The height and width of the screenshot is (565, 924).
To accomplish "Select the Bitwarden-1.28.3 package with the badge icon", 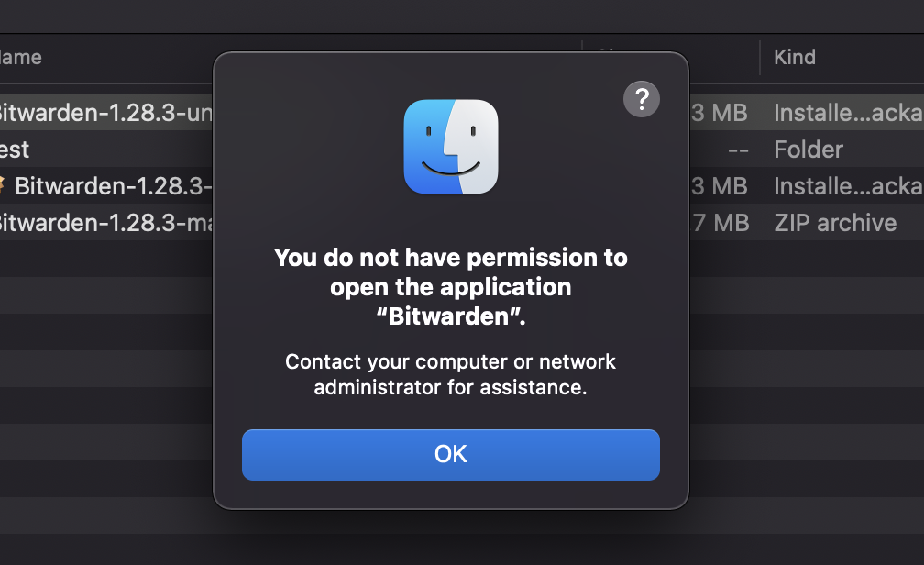I will [110, 186].
